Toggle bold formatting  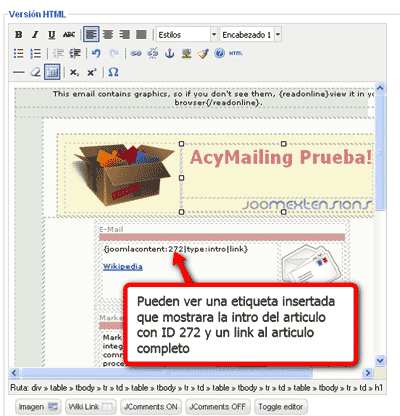pyautogui.click(x=19, y=35)
